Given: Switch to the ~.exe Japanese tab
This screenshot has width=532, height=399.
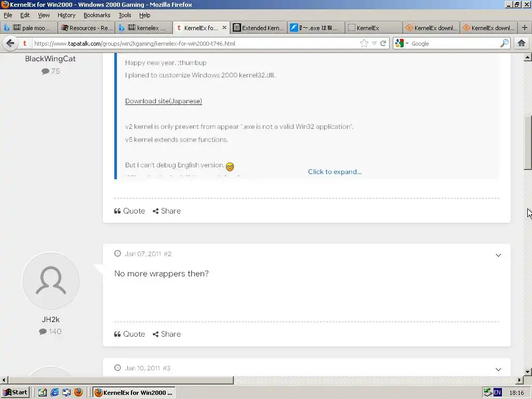Looking at the screenshot, I should coord(316,28).
